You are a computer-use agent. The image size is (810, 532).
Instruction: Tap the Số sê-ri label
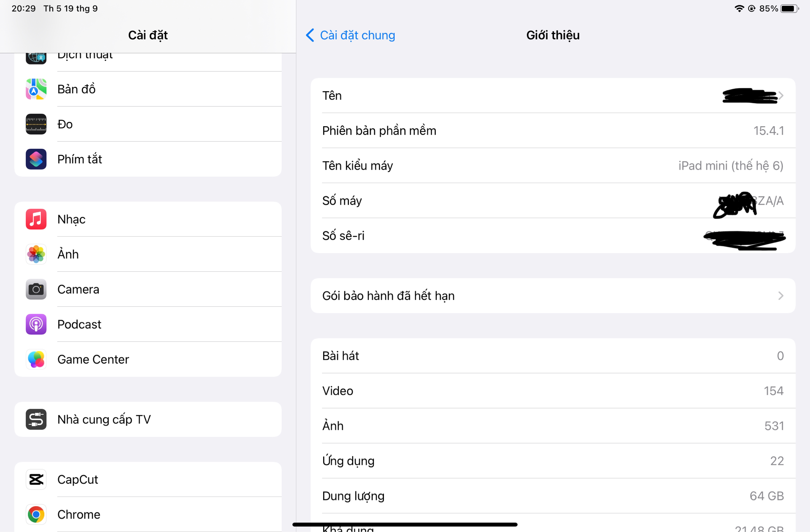click(343, 236)
